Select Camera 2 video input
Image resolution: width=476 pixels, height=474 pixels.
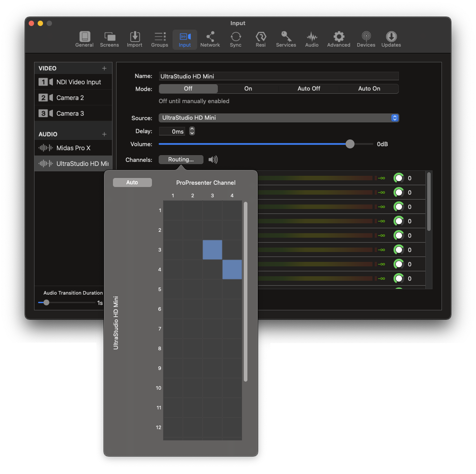tap(73, 98)
